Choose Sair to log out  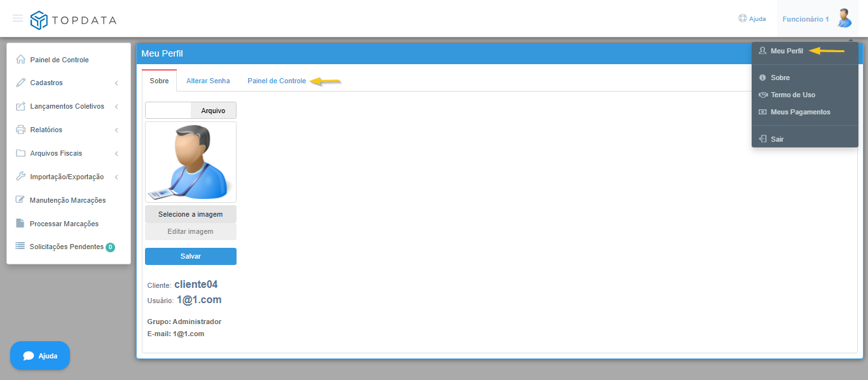pos(777,139)
